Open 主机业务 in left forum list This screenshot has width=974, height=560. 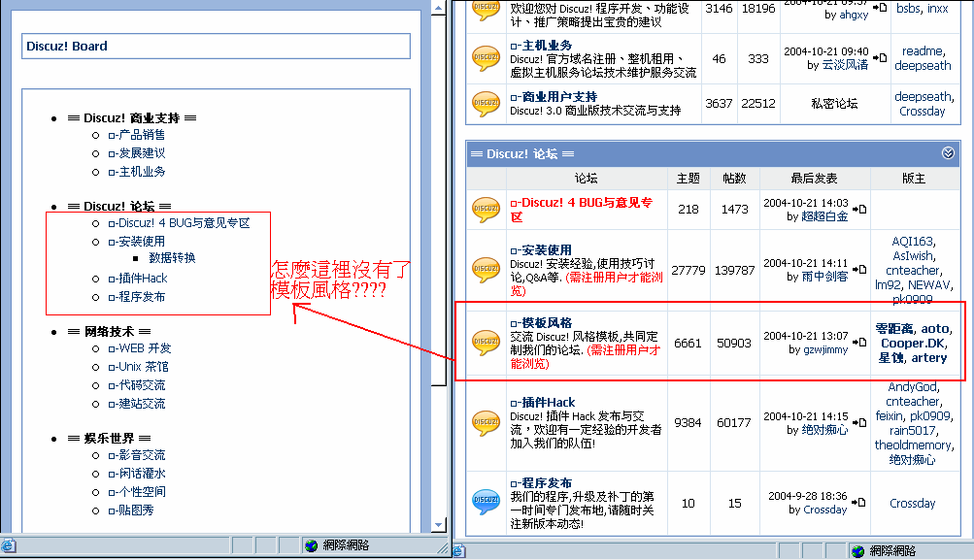137,172
